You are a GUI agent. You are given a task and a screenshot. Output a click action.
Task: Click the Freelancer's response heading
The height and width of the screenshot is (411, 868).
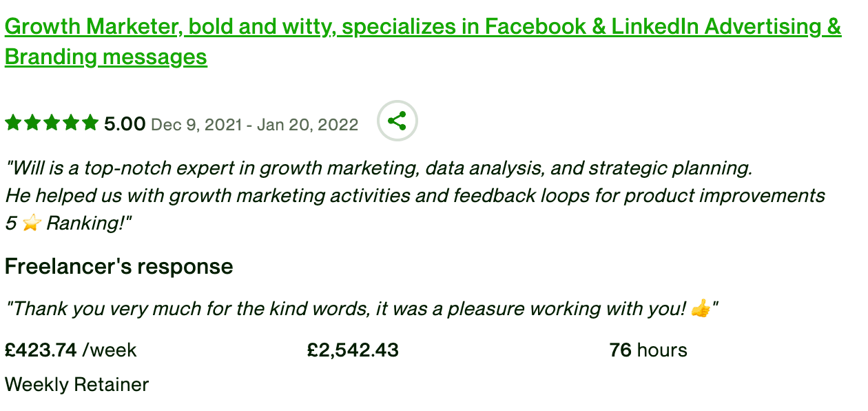point(119,266)
